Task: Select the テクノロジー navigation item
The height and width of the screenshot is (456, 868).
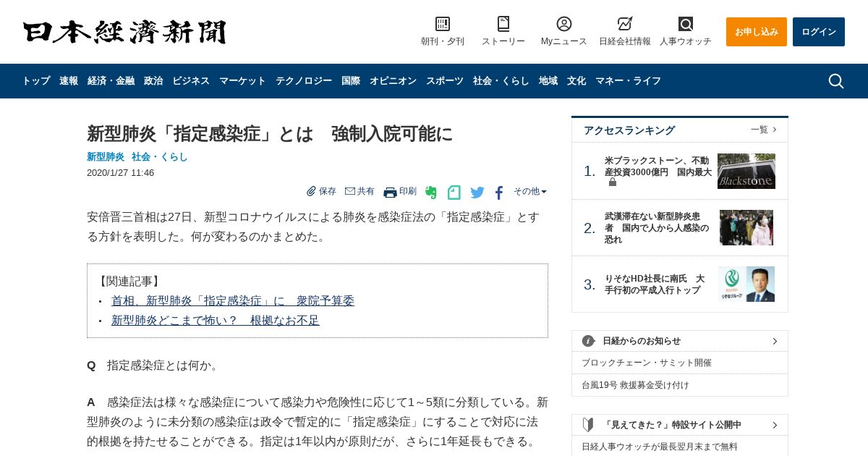Action: point(304,81)
